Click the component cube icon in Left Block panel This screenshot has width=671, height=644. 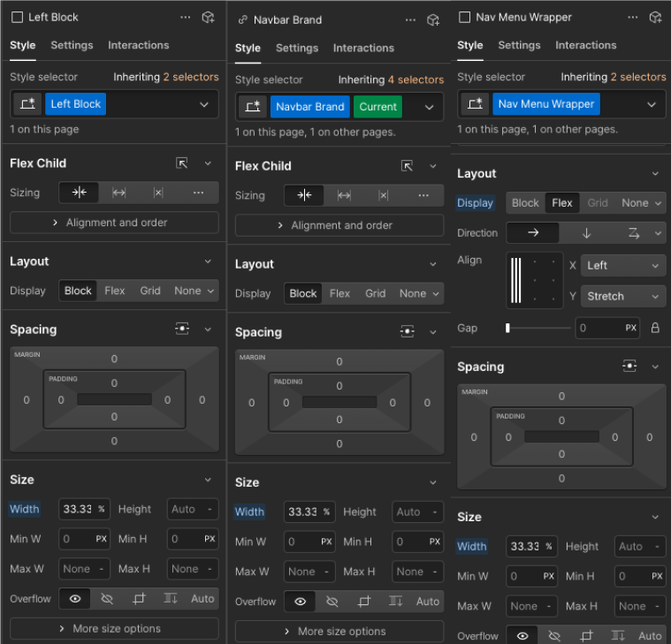click(208, 18)
